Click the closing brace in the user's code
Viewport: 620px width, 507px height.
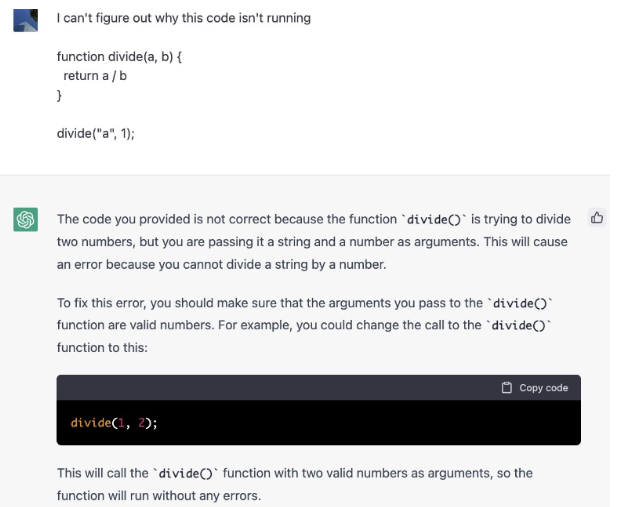(59, 95)
